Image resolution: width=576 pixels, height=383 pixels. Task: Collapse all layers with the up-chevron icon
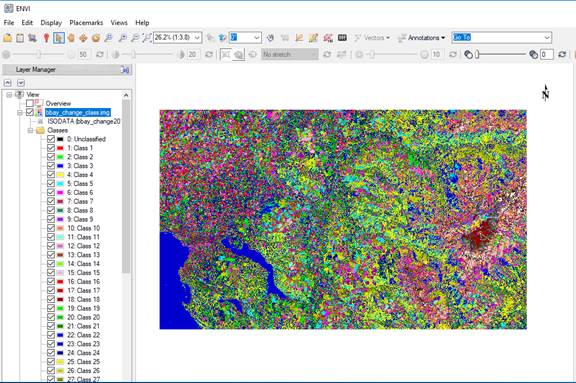[8, 83]
